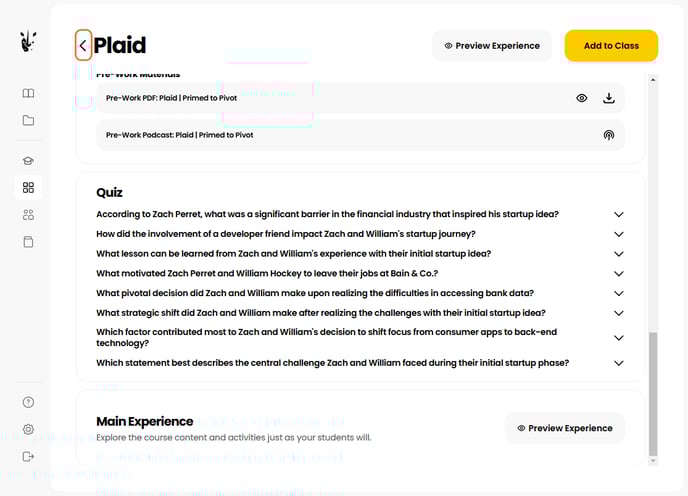Click the logout icon in sidebar
The image size is (688, 496).
(x=28, y=456)
